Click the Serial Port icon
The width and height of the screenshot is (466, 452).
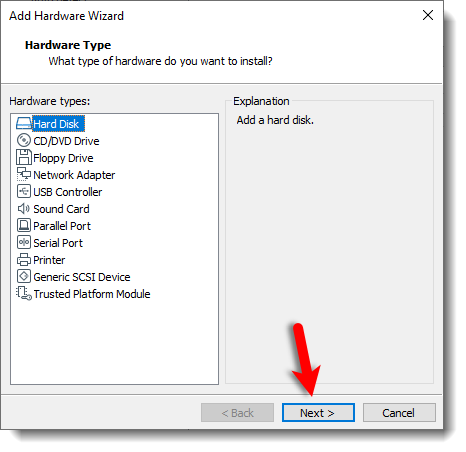click(24, 242)
